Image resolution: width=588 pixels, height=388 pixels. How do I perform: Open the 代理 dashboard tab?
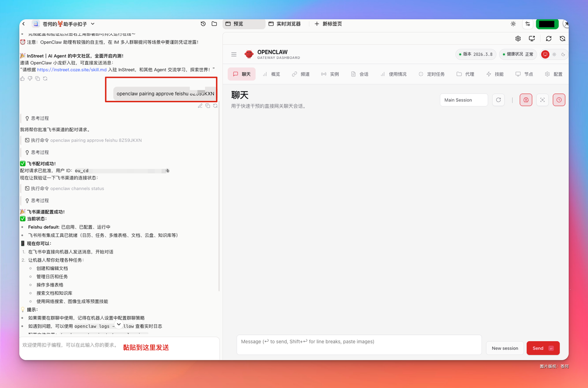pyautogui.click(x=465, y=74)
